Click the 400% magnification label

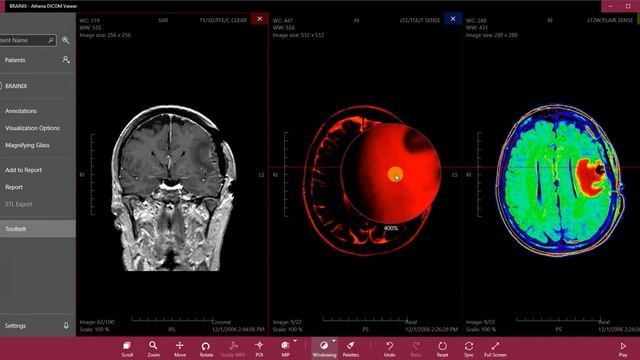(x=391, y=228)
